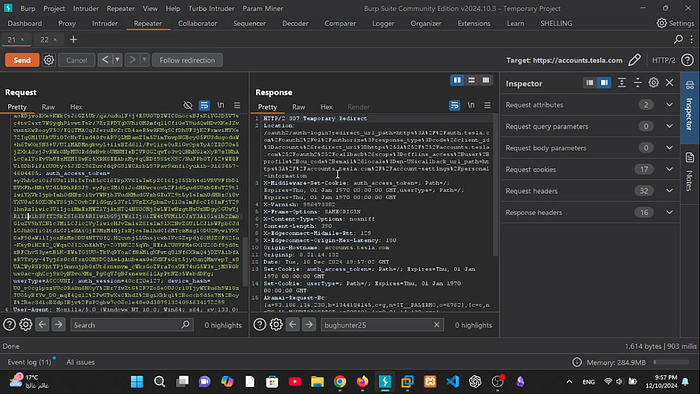Open request search settings gear

[x=25, y=325]
